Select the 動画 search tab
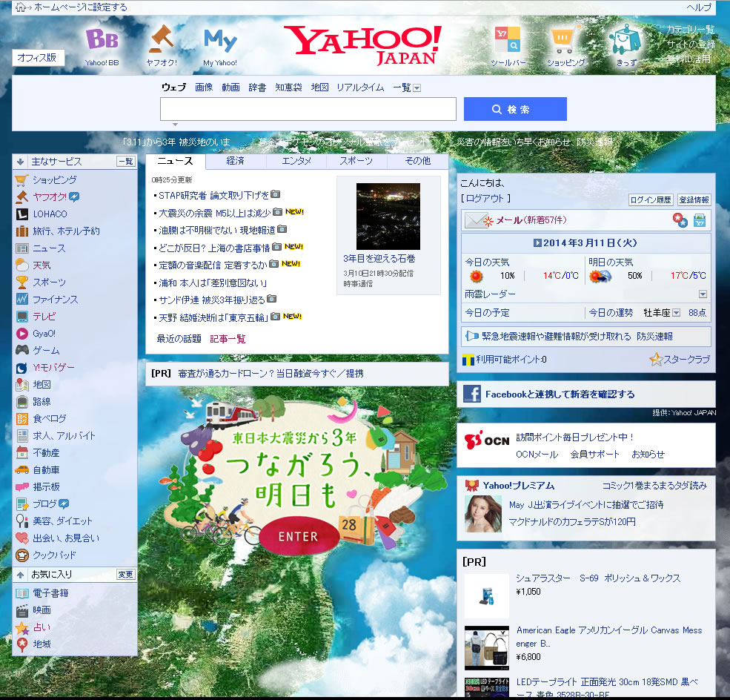730x700 pixels. click(230, 87)
